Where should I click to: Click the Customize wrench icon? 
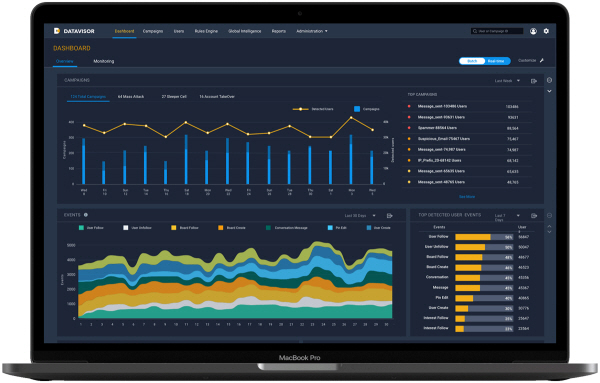click(x=542, y=60)
